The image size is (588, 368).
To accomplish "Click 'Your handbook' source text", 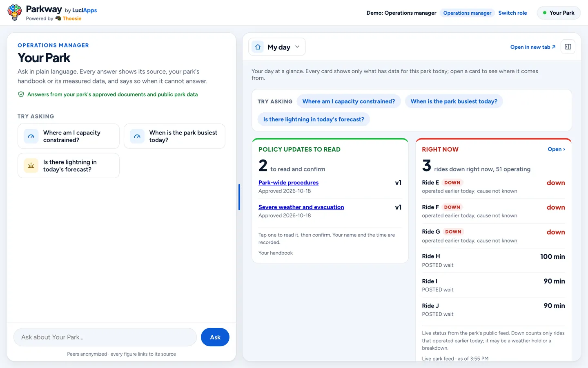I will click(x=276, y=253).
